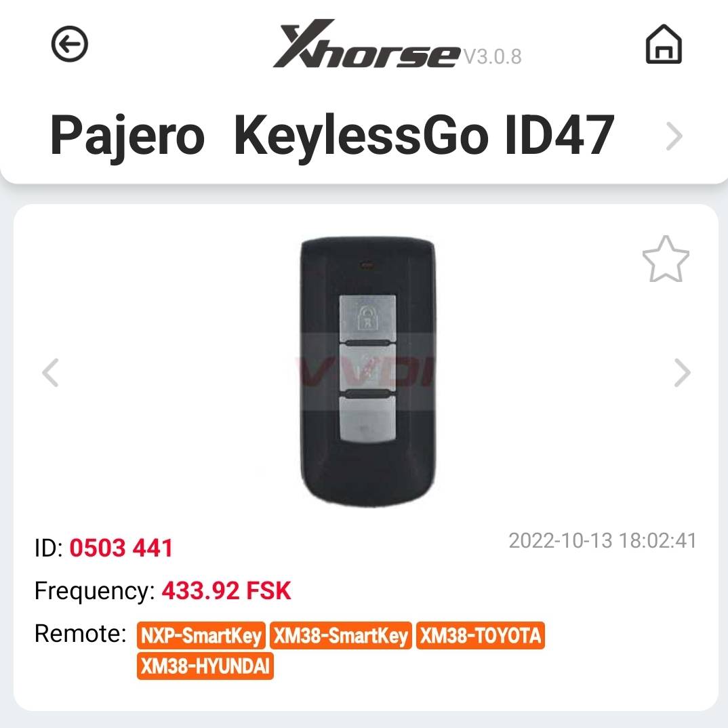Screen dimensions: 728x728
Task: Tap the Pajero KeylessGo ID47 title
Action: (332, 136)
